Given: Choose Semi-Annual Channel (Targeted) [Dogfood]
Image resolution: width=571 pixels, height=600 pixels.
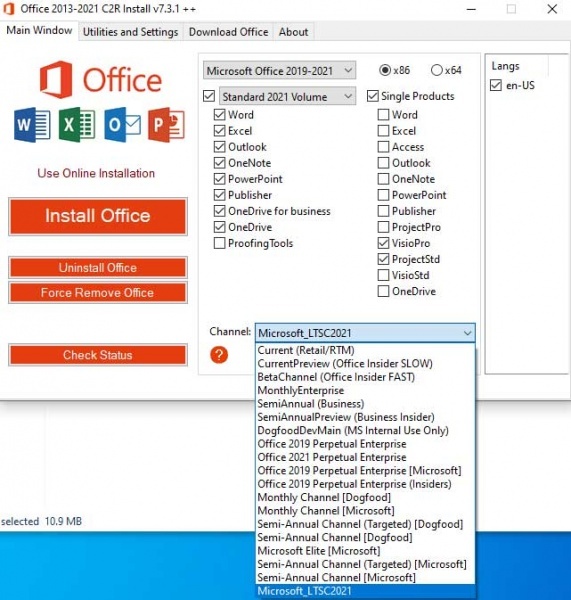Looking at the screenshot, I should point(365,524).
